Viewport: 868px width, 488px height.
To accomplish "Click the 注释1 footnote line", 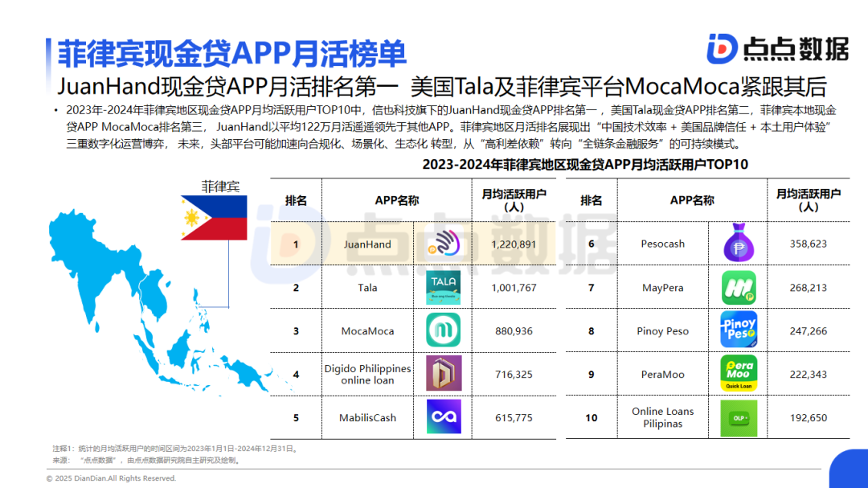I will click(x=176, y=449).
